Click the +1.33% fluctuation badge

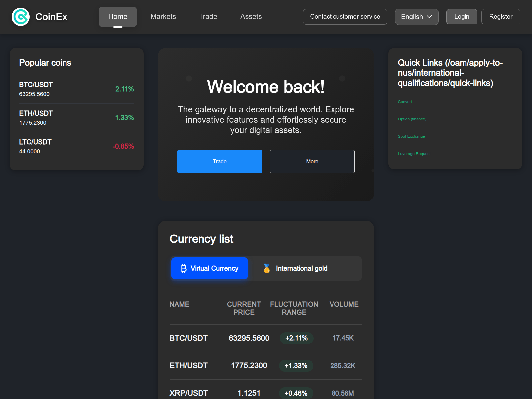[296, 366]
